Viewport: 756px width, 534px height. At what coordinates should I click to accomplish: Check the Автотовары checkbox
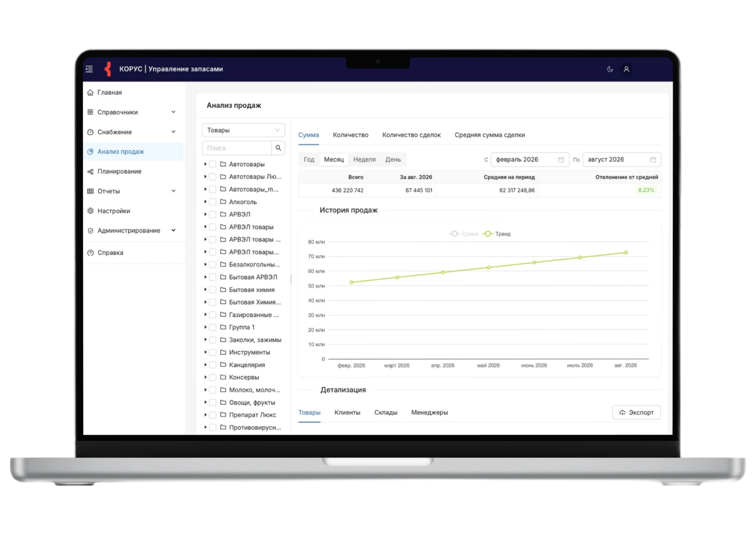213,164
